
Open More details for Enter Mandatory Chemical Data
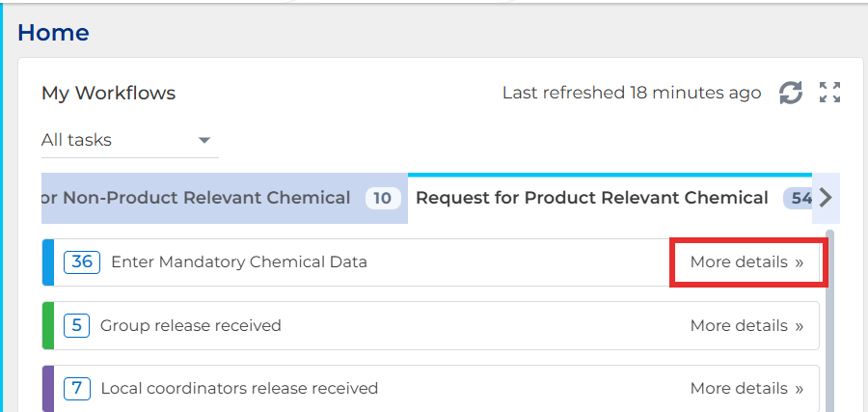pos(746,262)
